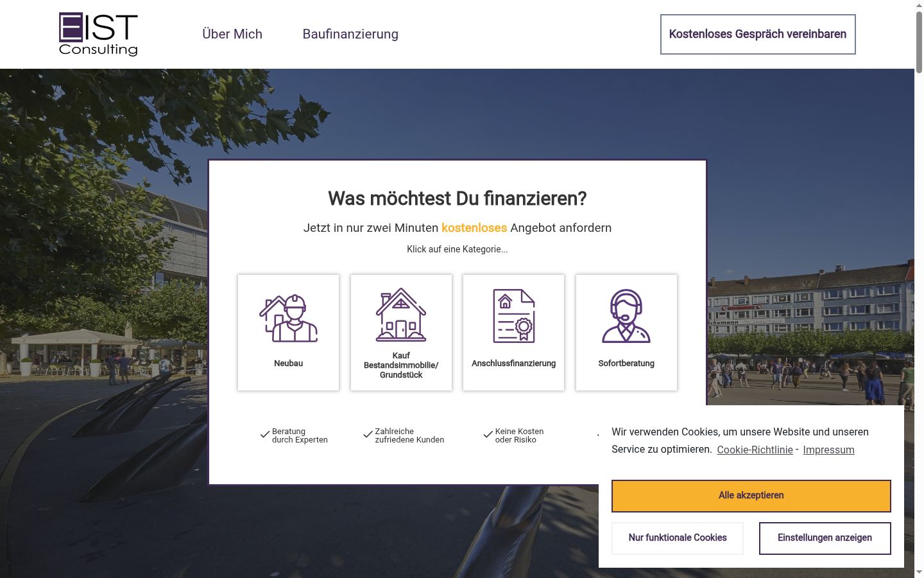Screen dimensions: 924x578
Task: Click the scrollbar up arrow
Action: [919, 4]
